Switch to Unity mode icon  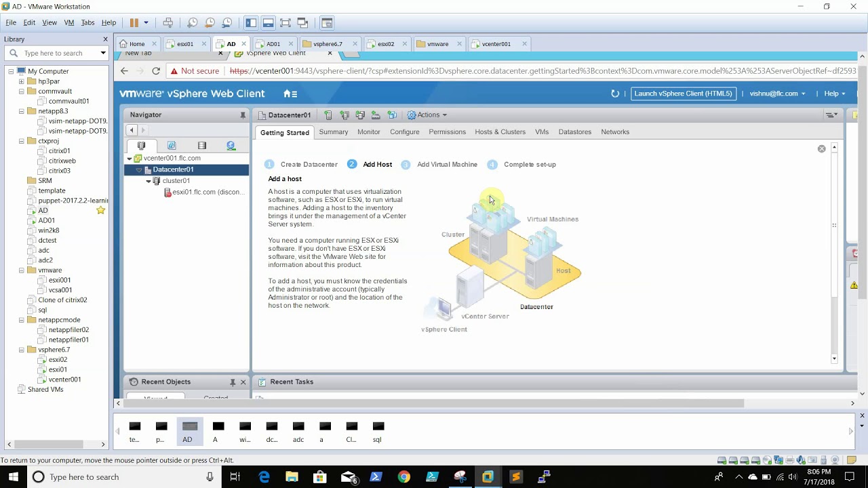click(302, 22)
